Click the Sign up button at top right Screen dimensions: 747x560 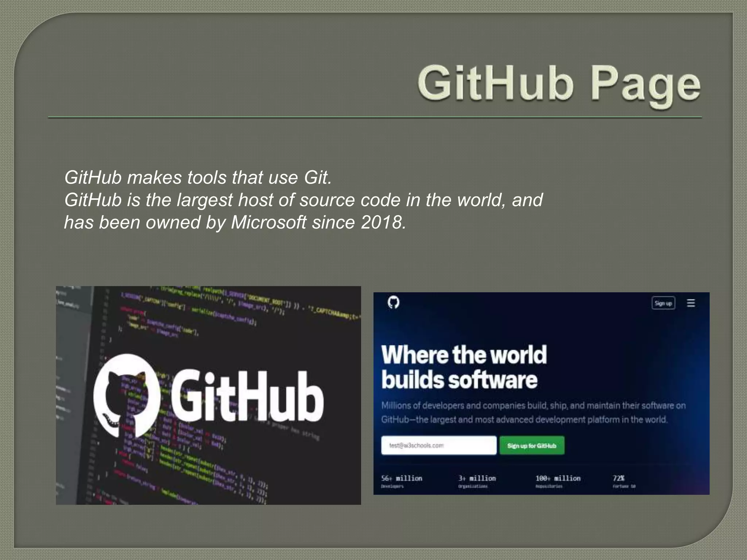tap(663, 303)
